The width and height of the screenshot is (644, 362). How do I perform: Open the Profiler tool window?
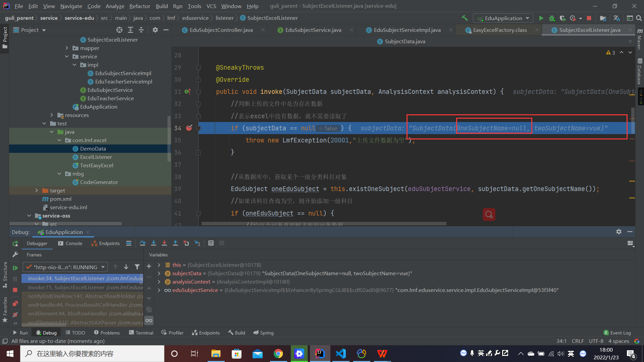pyautogui.click(x=172, y=333)
